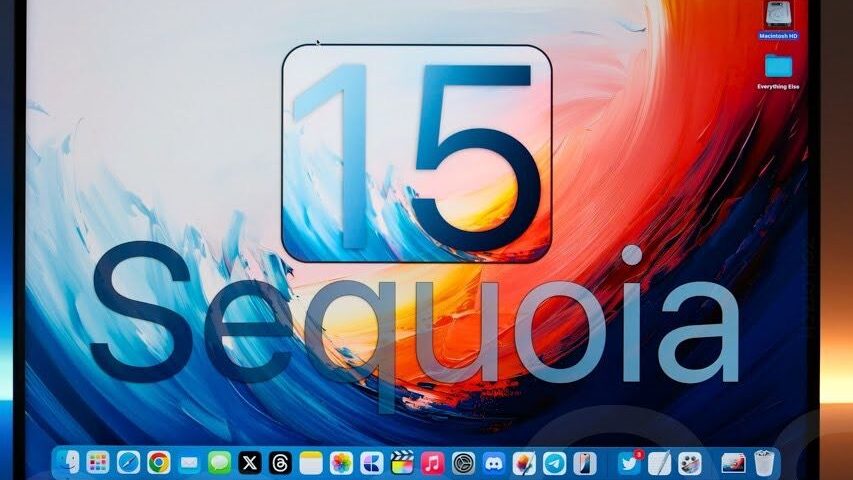
Task: Open the Twitter bird app with badge
Action: pos(629,463)
